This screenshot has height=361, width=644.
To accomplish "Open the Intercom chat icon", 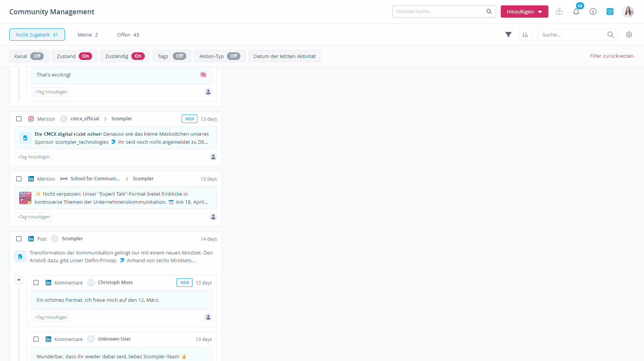I will pyautogui.click(x=610, y=12).
